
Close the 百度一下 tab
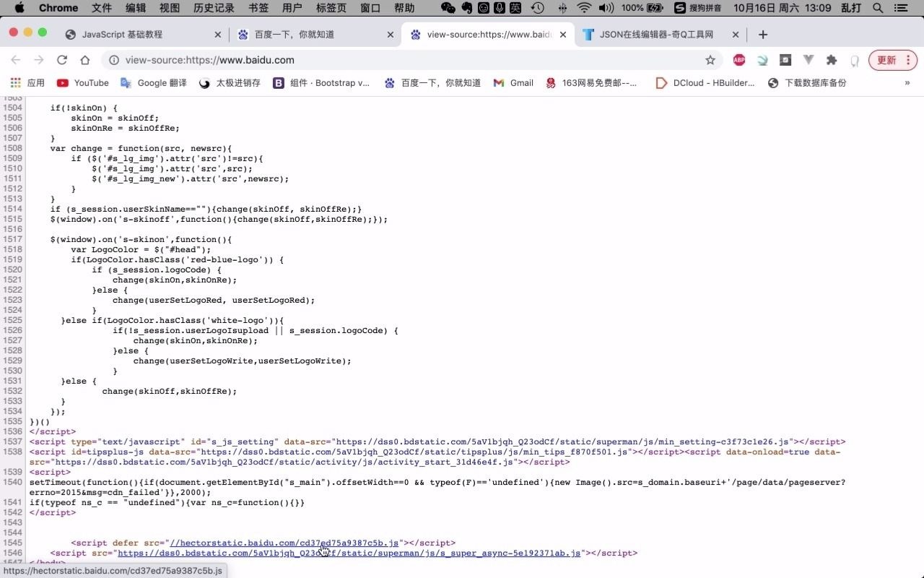point(391,34)
